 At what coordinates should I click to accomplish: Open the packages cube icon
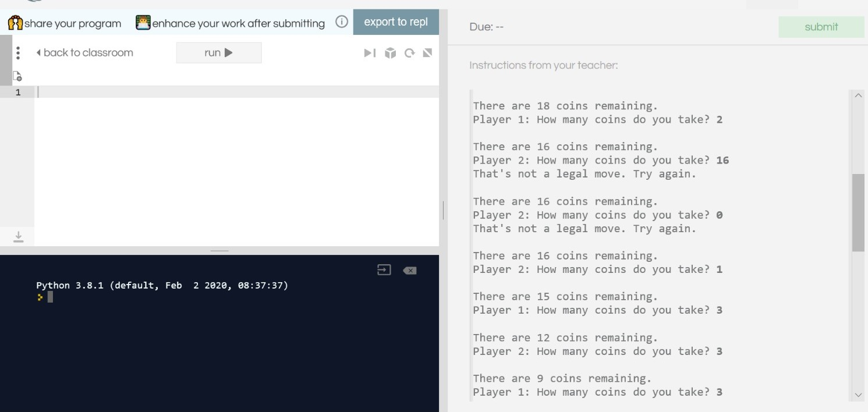coord(390,53)
